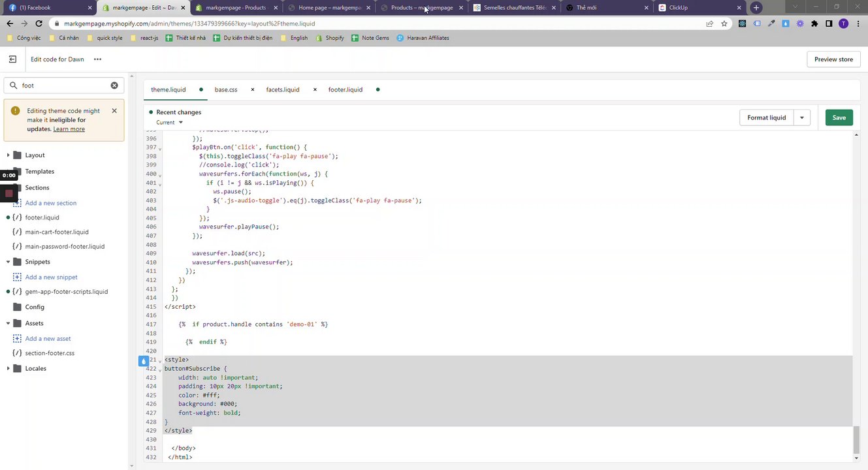
Task: Bookmark this page with the star icon
Action: pos(724,23)
